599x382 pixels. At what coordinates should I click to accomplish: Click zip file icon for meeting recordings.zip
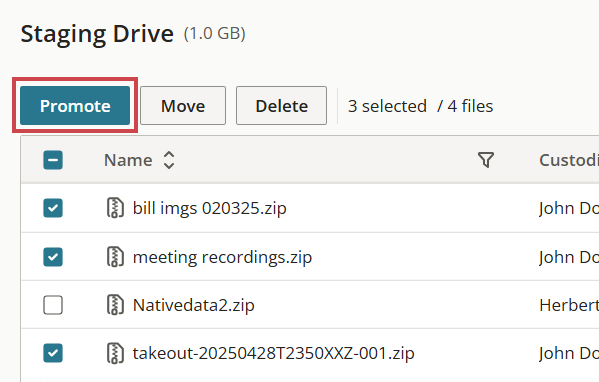coord(115,257)
